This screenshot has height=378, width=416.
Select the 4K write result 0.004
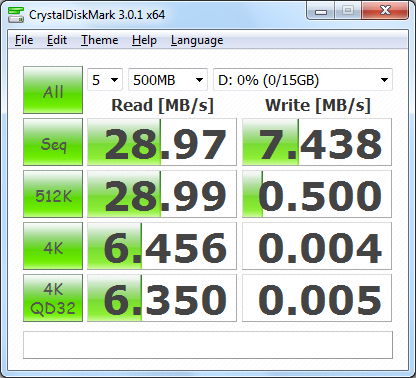tap(317, 246)
